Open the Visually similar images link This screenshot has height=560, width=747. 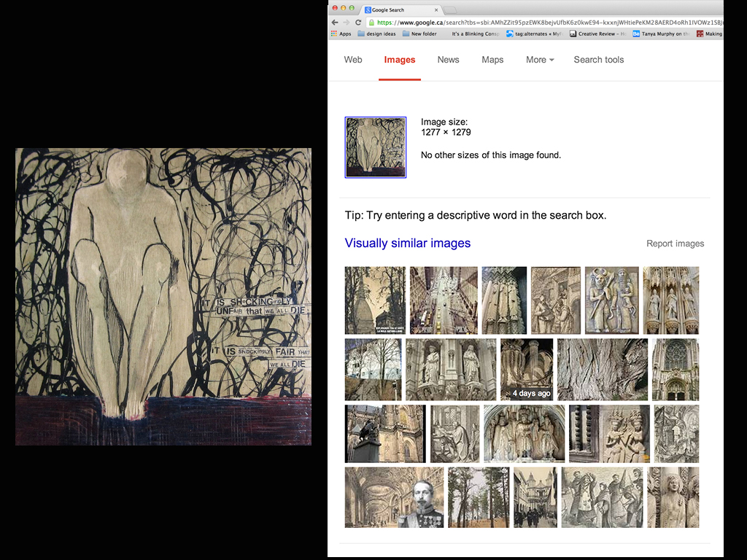point(407,244)
